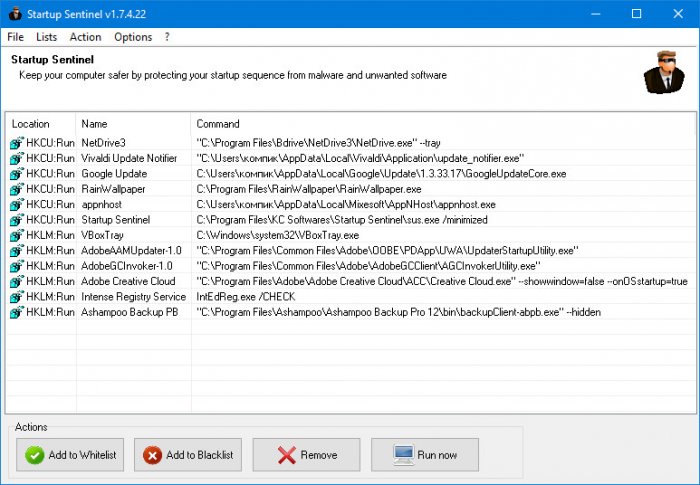Select the registry icon of NetDrive3 row
The width and height of the screenshot is (700, 485).
(x=17, y=143)
